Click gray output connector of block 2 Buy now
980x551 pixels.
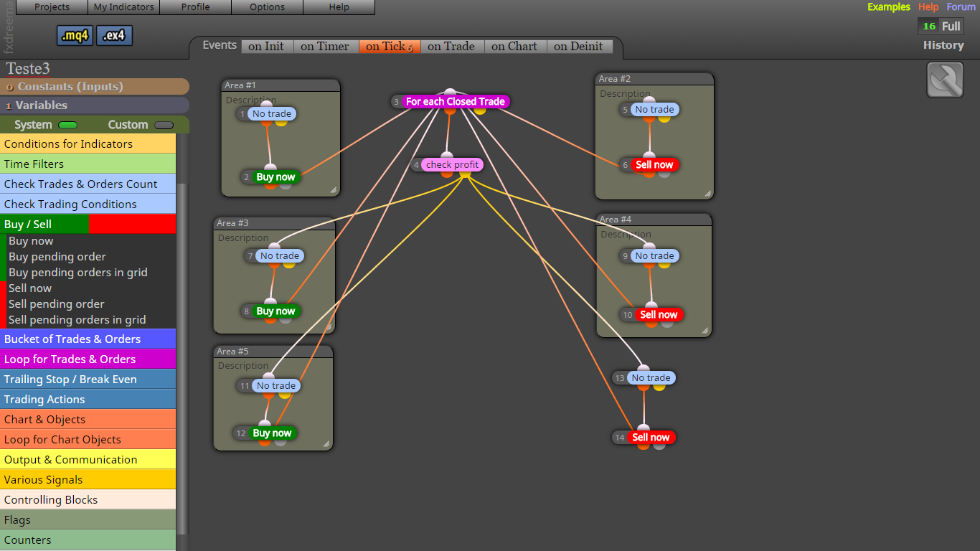click(x=286, y=185)
